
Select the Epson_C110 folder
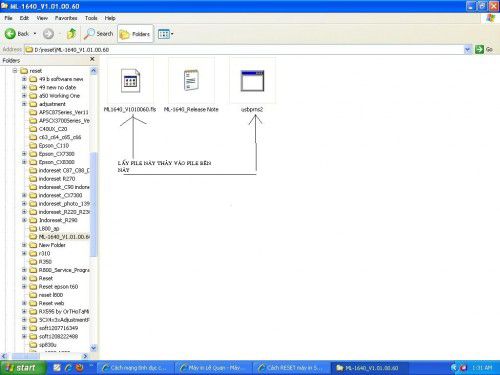pos(54,146)
